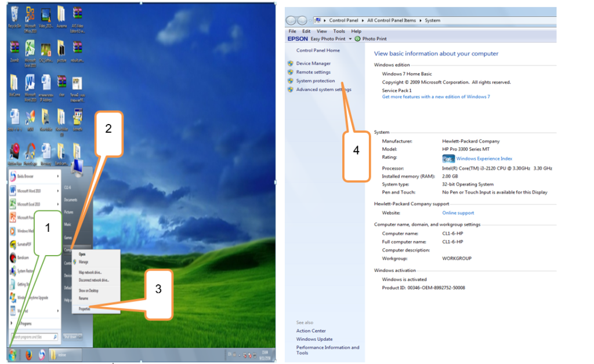This screenshot has width=594, height=364.
Task: Expand the Baidu Browser submenu arrow
Action: tap(57, 175)
